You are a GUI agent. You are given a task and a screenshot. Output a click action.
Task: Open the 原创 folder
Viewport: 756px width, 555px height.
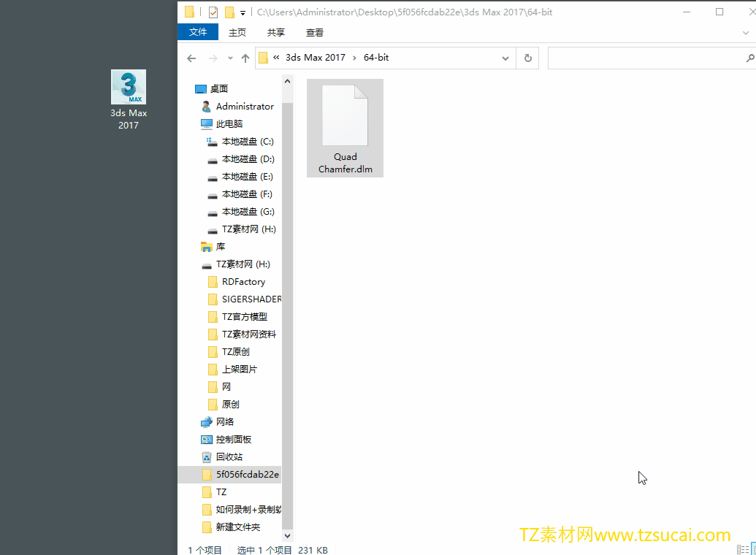pyautogui.click(x=231, y=405)
